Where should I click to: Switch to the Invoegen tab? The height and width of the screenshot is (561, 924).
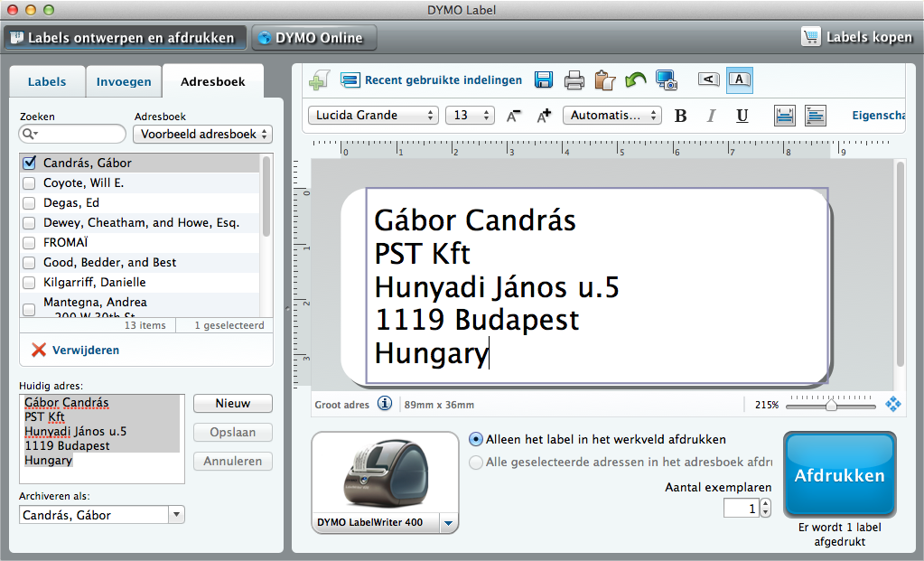(124, 81)
